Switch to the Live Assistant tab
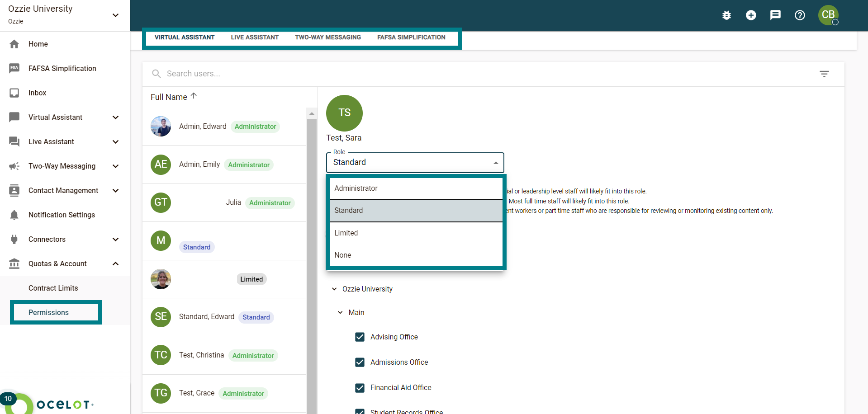 pos(255,38)
